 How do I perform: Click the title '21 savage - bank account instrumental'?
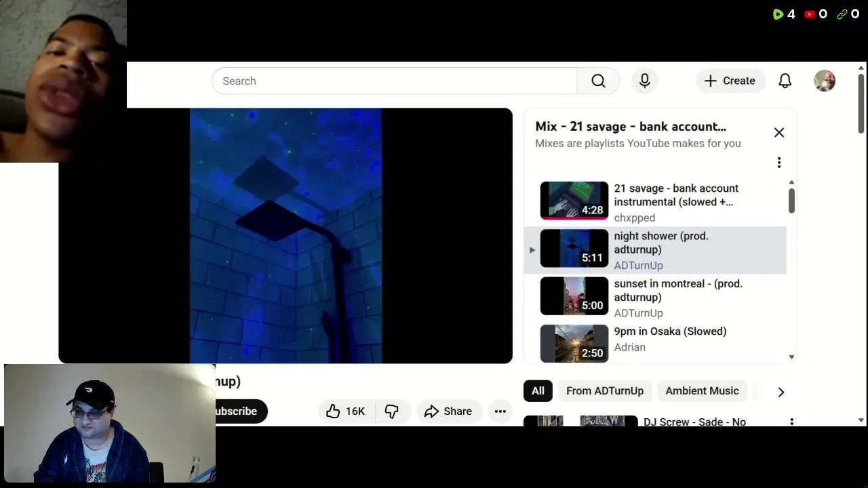click(x=676, y=195)
